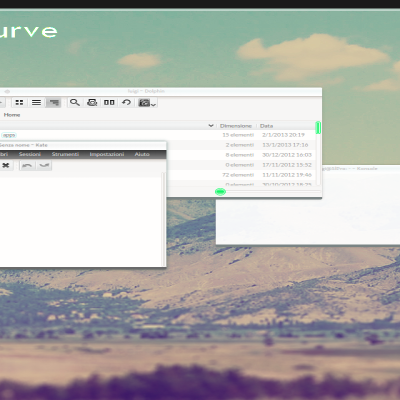This screenshot has width=400, height=400.
Task: Toggle file previews in Dolphin toolbar
Action: pyautogui.click(x=92, y=102)
